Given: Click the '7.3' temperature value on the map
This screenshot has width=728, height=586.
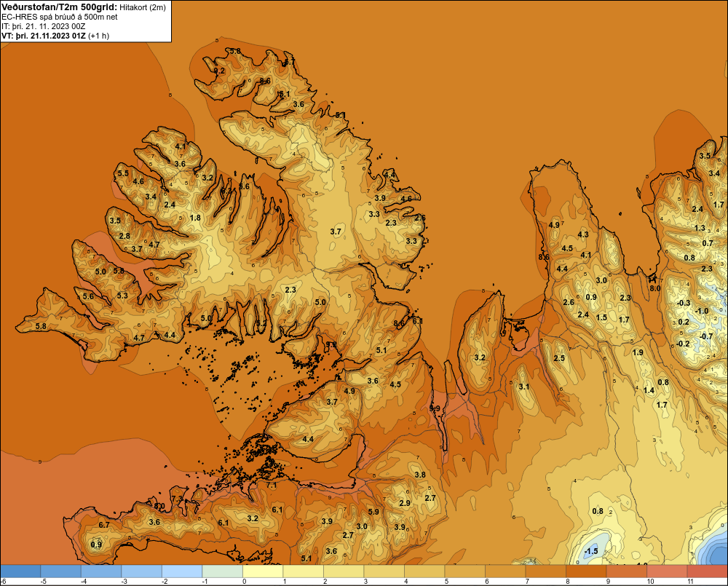Looking at the screenshot, I should pyautogui.click(x=177, y=499).
